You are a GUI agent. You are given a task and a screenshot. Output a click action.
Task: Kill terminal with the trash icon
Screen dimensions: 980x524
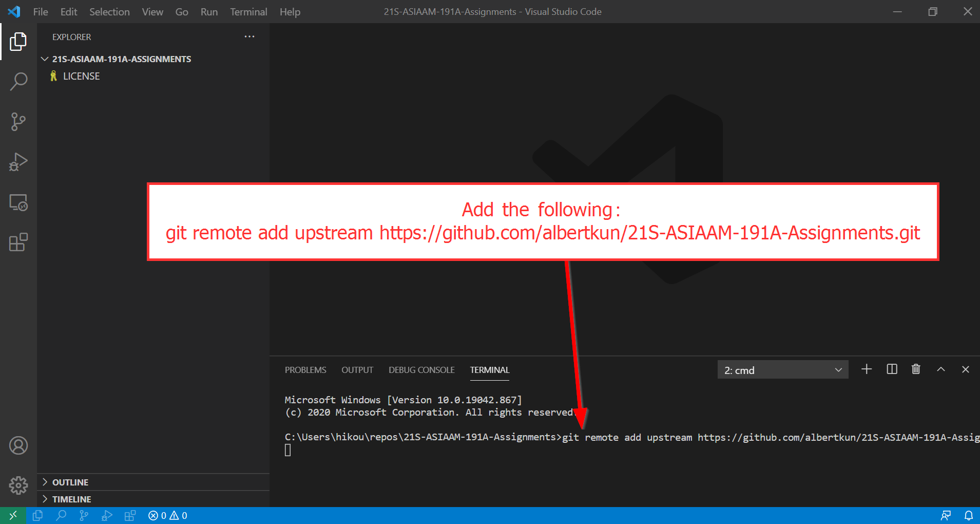(x=916, y=369)
